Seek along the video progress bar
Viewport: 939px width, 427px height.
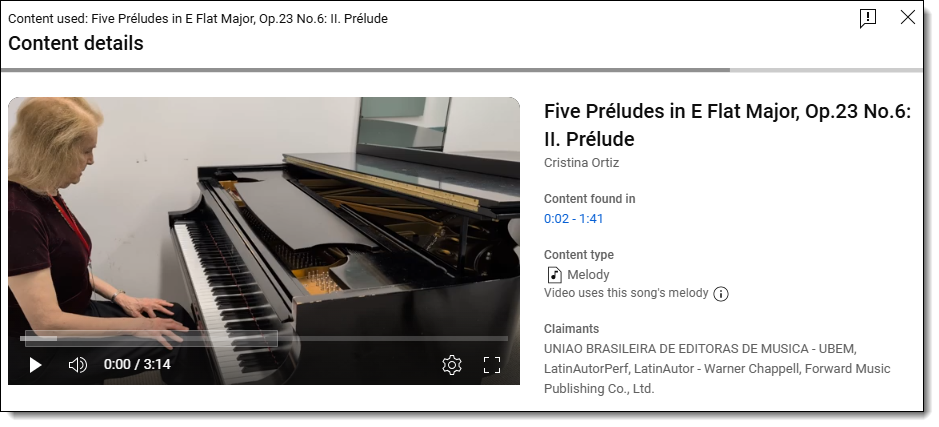pos(263,338)
